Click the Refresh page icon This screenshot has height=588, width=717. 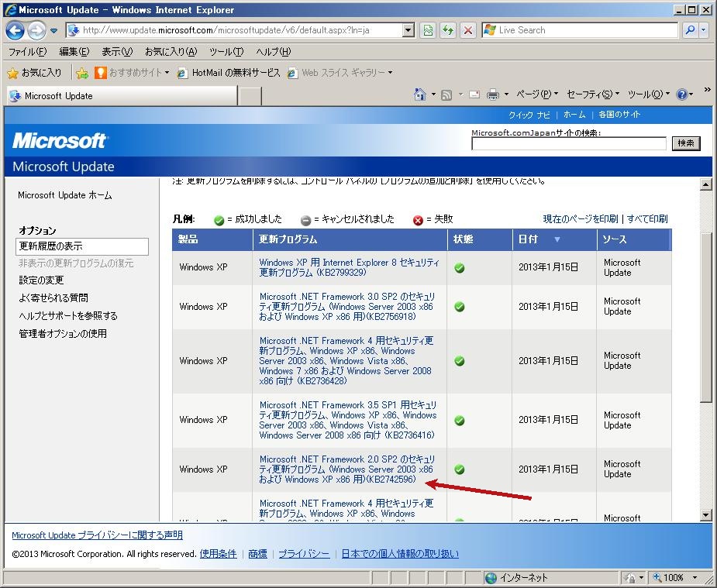click(x=448, y=31)
